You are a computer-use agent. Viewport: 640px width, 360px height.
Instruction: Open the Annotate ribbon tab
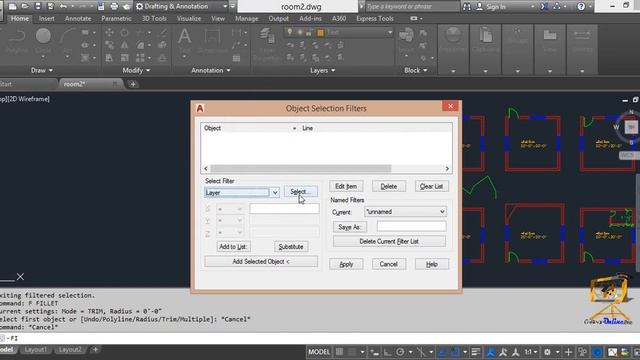(78, 19)
